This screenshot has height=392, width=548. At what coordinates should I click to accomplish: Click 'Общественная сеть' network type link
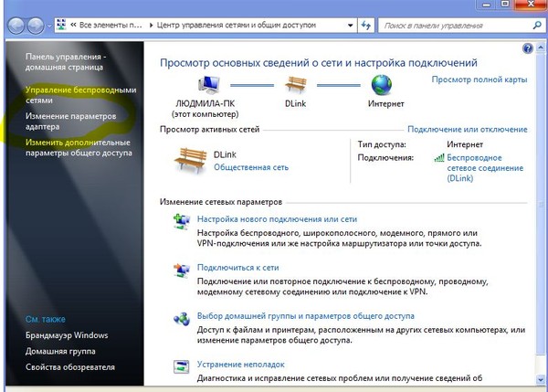[x=251, y=167]
